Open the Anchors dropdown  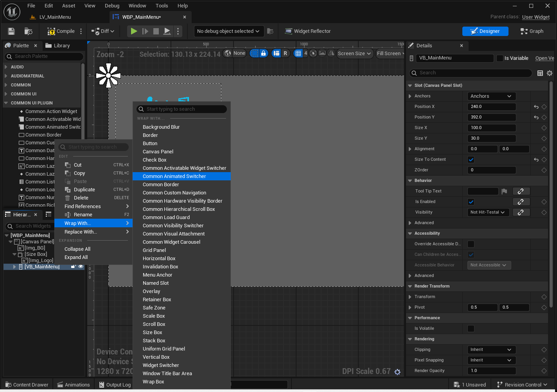click(x=492, y=96)
